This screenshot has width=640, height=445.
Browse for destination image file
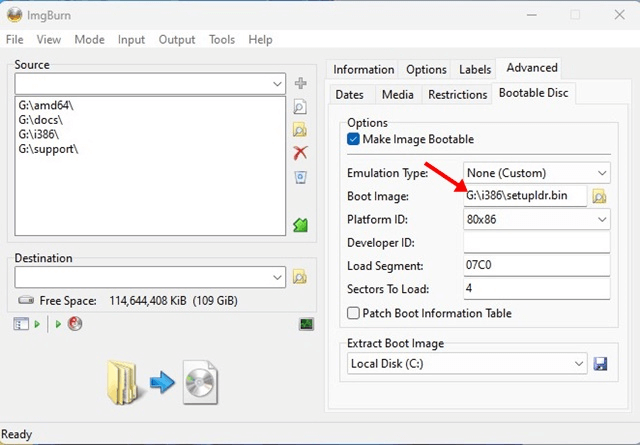click(300, 276)
